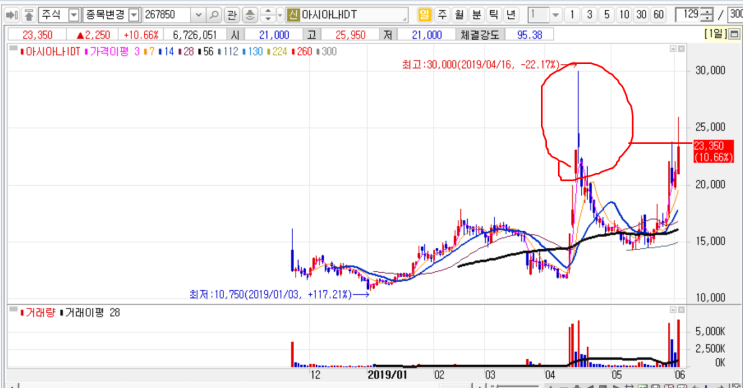This screenshot has height=388, width=743.
Task: Click the volume value 6,726,051
Action: click(x=195, y=35)
